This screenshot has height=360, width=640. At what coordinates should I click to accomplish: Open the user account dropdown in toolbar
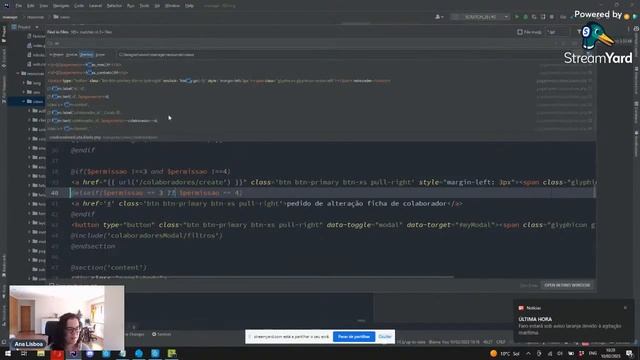(439, 17)
